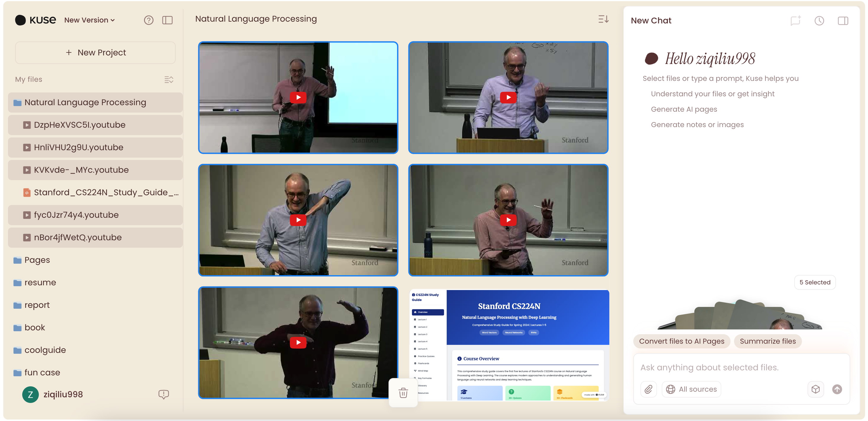Toggle the right chat panel icon
Viewport: 868px width, 421px height.
pos(843,20)
